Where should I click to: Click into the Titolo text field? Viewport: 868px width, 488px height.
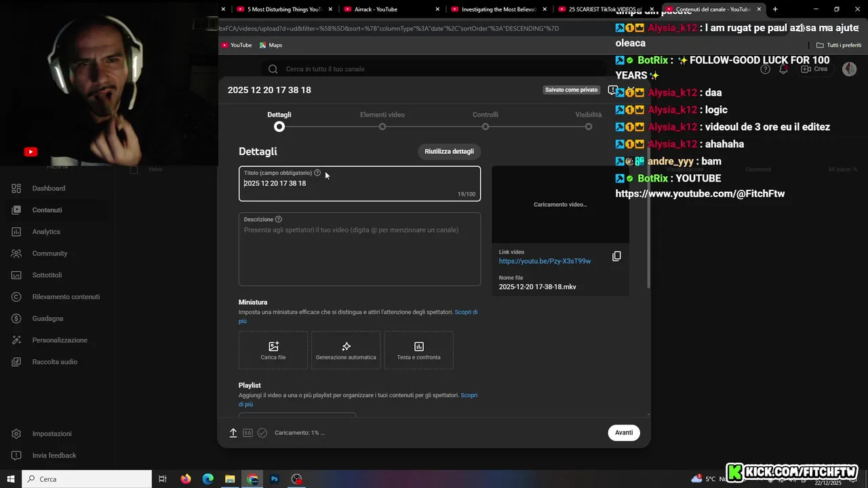pyautogui.click(x=359, y=184)
